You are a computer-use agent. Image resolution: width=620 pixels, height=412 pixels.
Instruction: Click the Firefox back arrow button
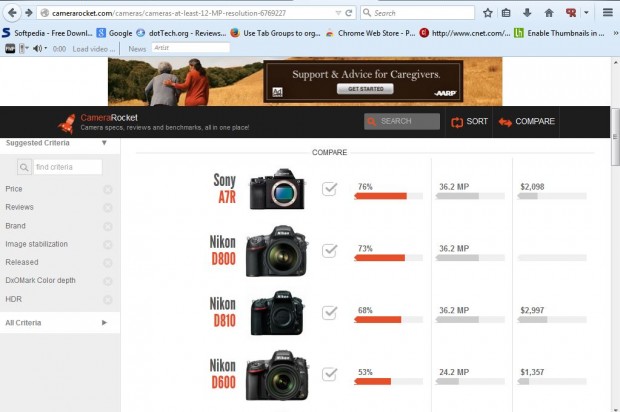tap(12, 13)
